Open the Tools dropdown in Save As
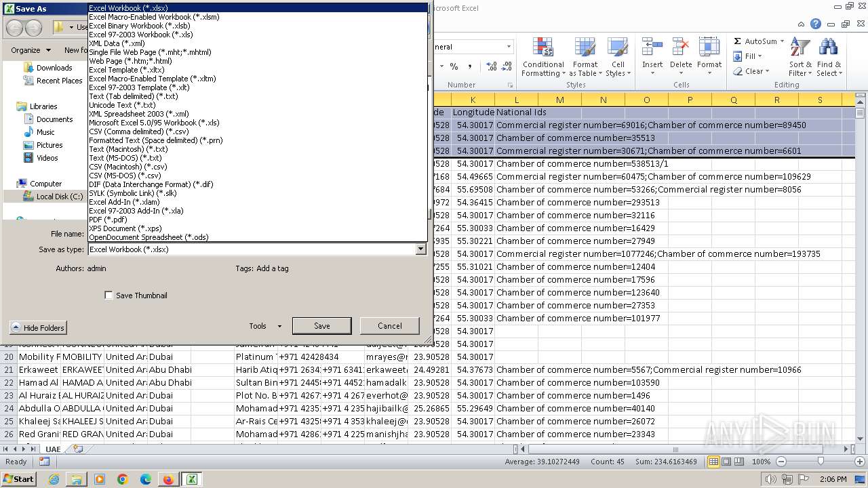 pyautogui.click(x=265, y=326)
